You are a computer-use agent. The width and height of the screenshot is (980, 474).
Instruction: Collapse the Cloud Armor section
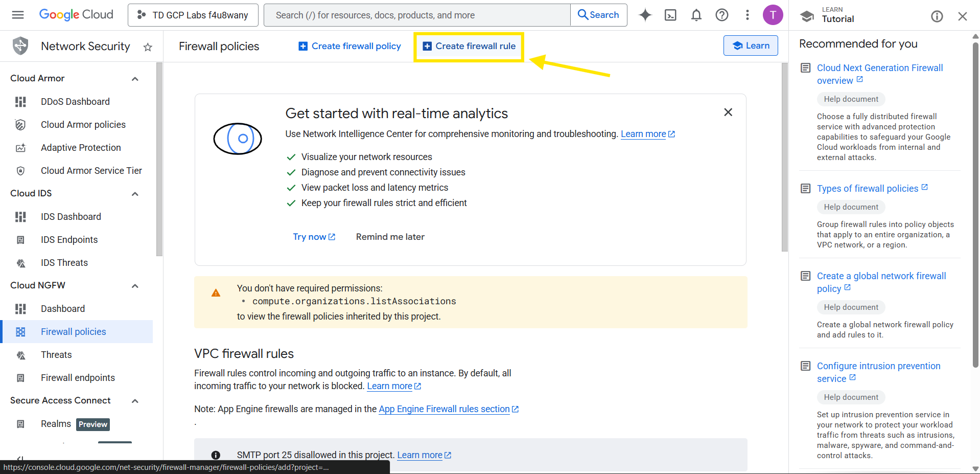click(x=135, y=79)
